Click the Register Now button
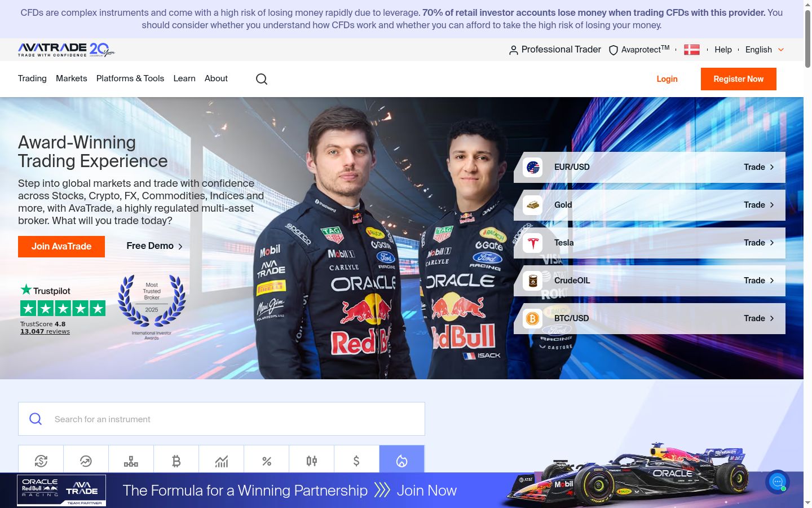The width and height of the screenshot is (812, 508). click(739, 79)
